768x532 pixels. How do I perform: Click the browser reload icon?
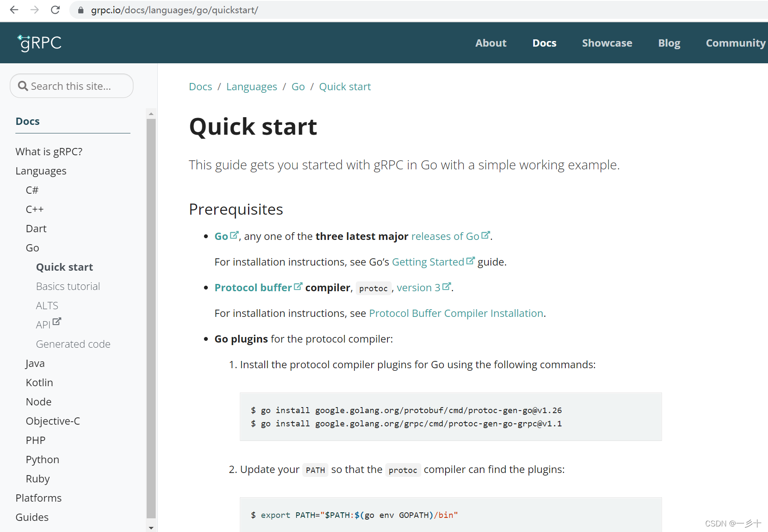click(x=55, y=10)
